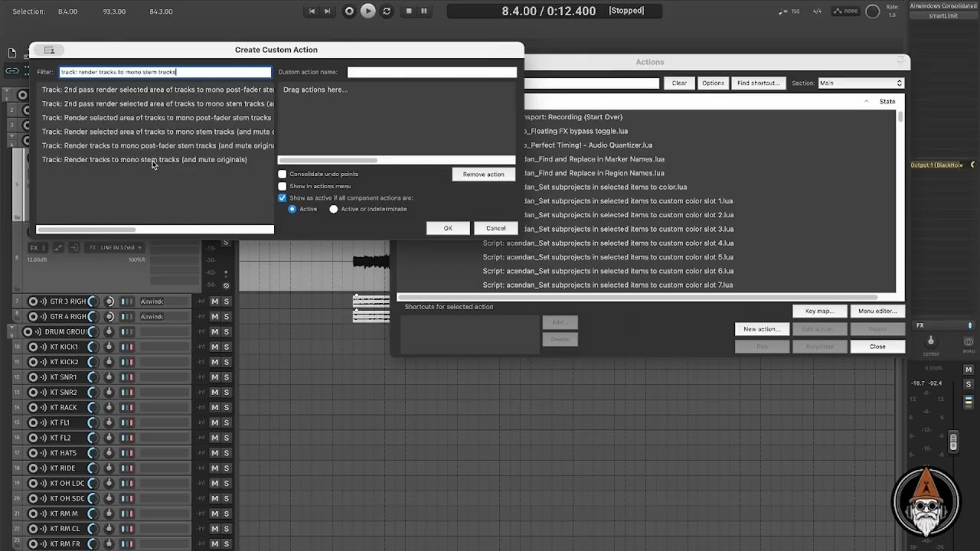
Task: Click the track routing icon beside LINE IN 3
Action: tap(74, 248)
